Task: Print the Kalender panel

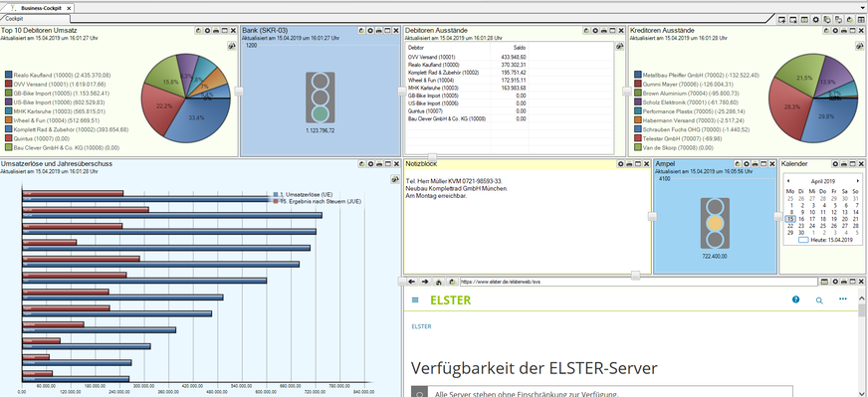Action: 844,164
